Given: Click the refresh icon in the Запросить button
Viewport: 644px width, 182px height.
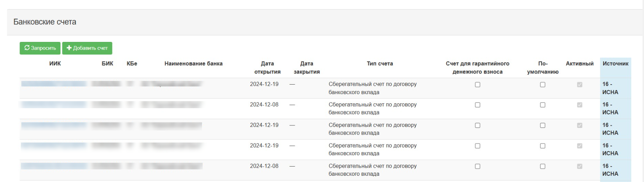Looking at the screenshot, I should [27, 48].
